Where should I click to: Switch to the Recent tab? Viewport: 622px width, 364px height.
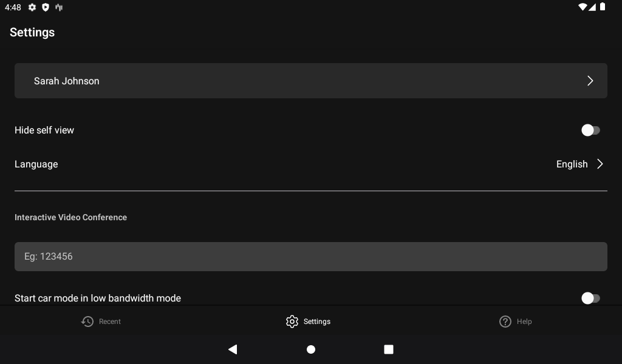click(x=101, y=322)
